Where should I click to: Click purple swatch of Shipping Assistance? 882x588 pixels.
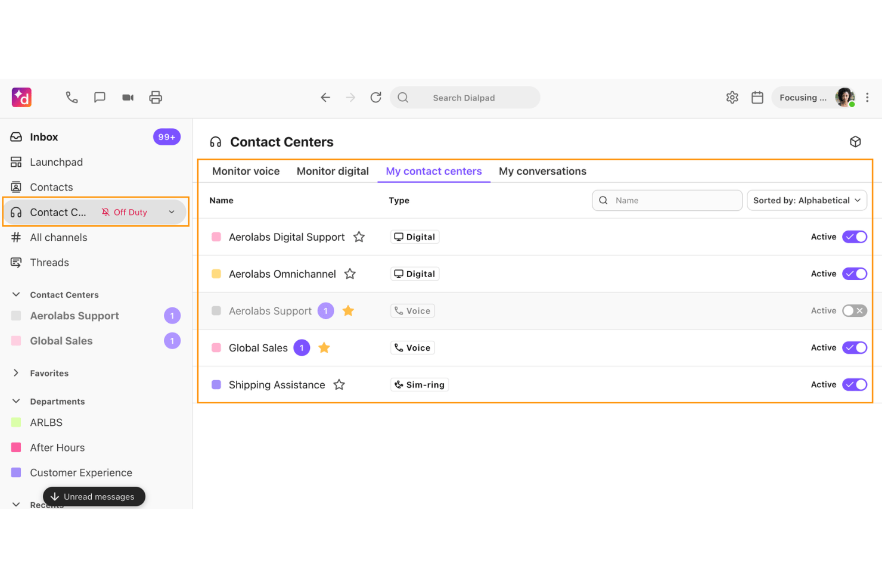tap(216, 385)
